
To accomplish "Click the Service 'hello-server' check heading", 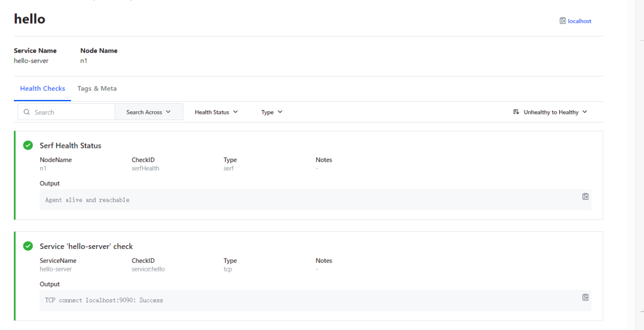I will tap(86, 246).
